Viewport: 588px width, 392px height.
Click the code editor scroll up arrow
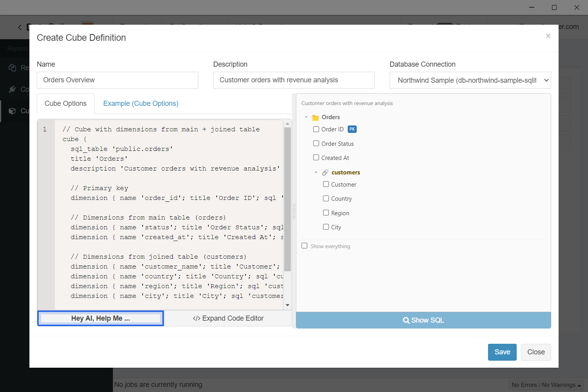[288, 123]
